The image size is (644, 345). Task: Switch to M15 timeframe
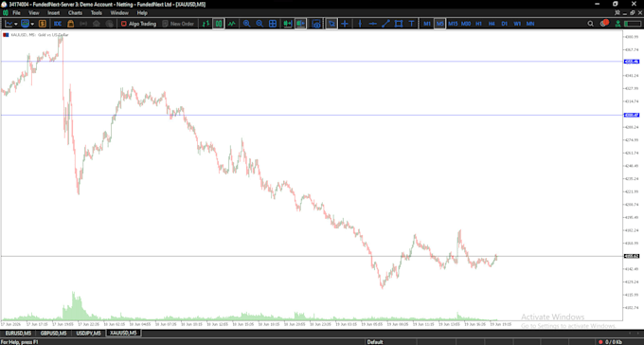(453, 24)
